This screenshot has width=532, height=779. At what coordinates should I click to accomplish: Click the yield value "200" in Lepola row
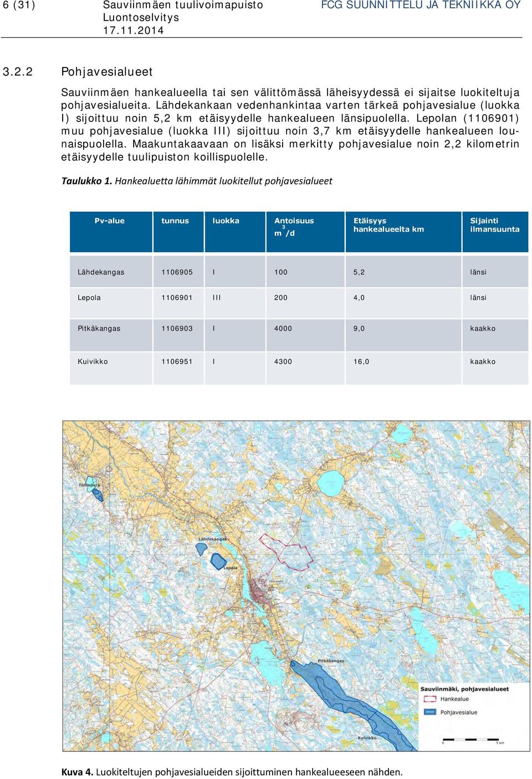[x=281, y=298]
